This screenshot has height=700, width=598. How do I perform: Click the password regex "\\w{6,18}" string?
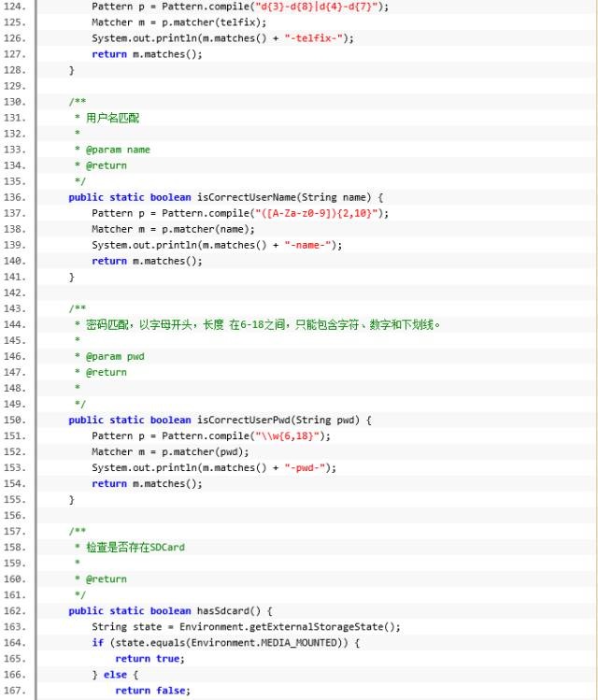(290, 436)
